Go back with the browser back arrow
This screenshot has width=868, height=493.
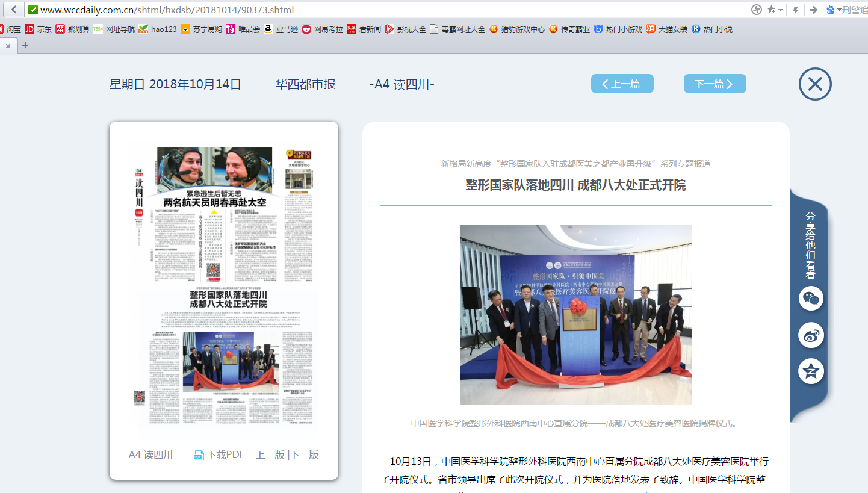point(13,10)
